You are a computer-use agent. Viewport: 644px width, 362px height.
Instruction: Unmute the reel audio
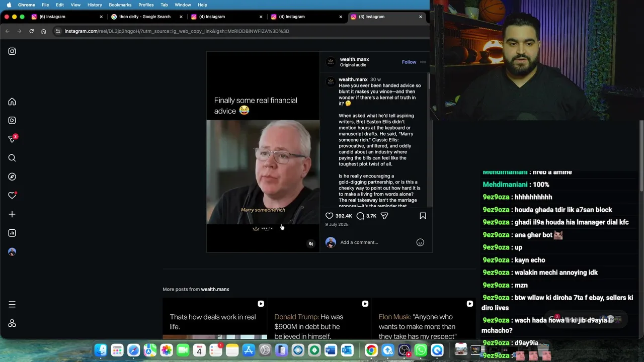310,244
